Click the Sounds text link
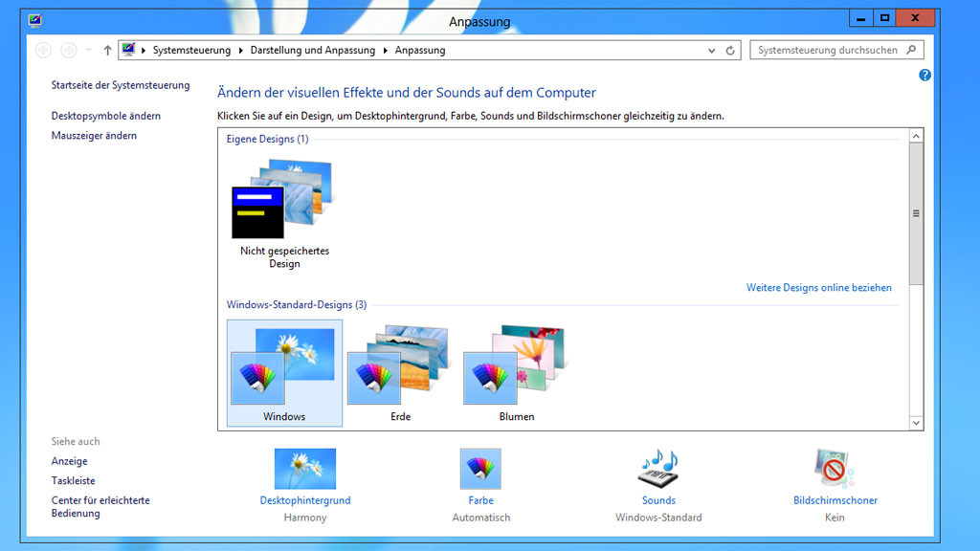Screen dimensions: 980x551 click(x=658, y=500)
